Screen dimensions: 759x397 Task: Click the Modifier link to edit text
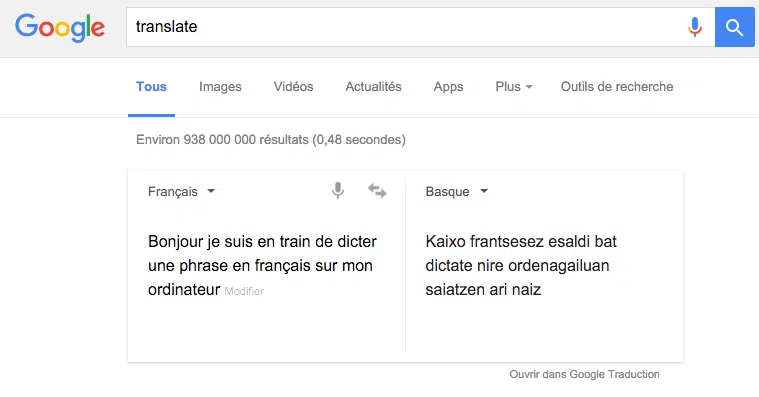[x=244, y=291]
